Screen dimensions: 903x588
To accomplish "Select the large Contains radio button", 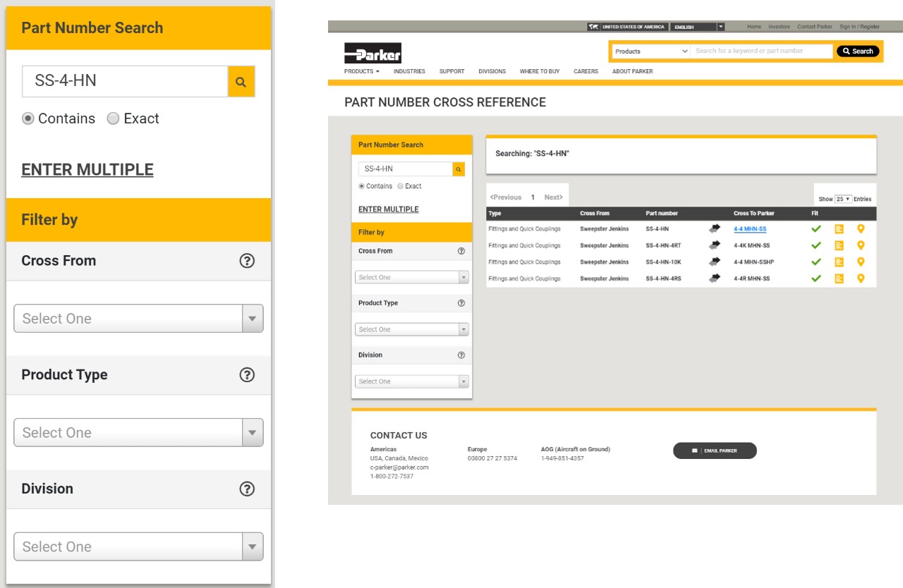I will [28, 118].
